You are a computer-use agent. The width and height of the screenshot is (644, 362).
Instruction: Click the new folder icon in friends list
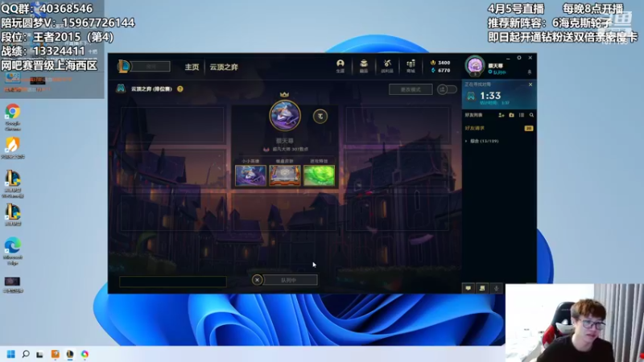(511, 115)
